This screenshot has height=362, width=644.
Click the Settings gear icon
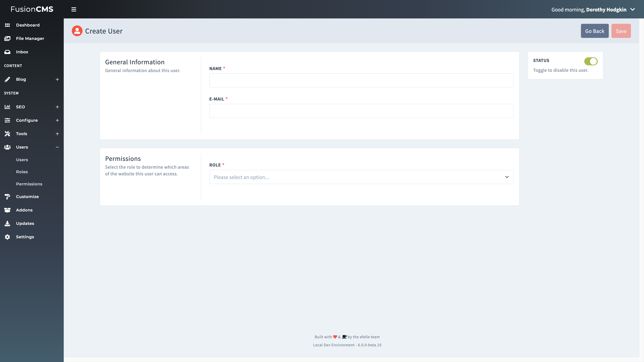7,237
